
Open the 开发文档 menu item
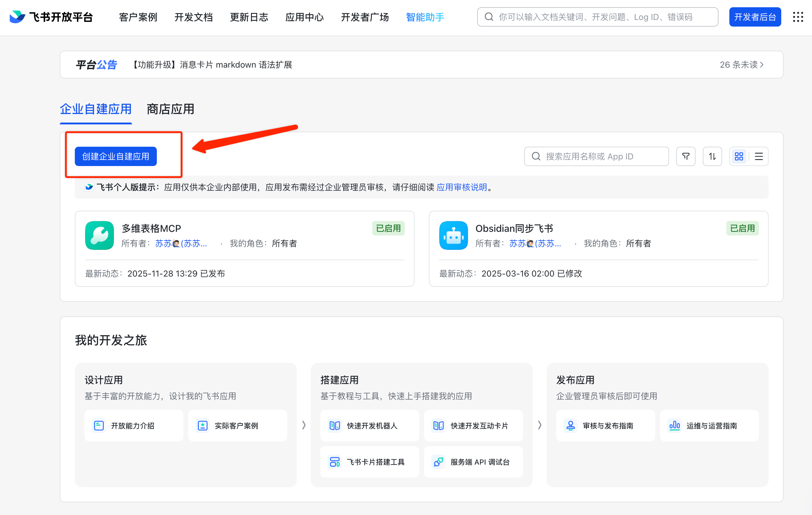pos(194,17)
